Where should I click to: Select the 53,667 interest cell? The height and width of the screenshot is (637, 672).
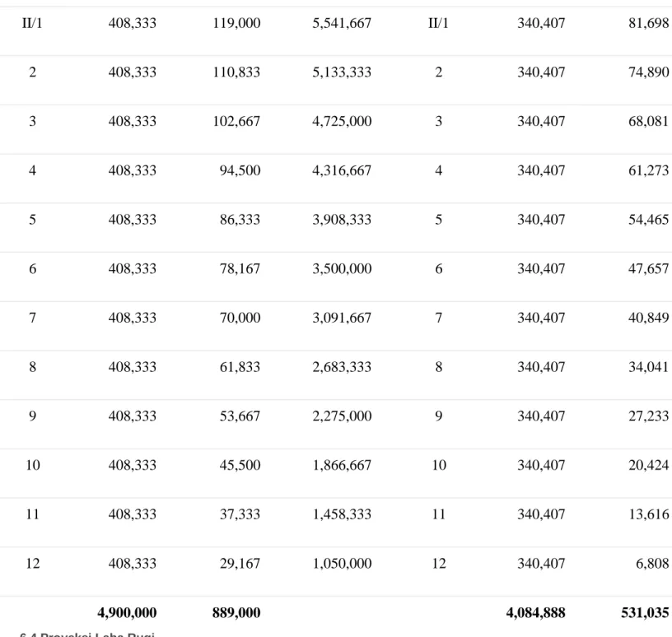click(x=240, y=416)
